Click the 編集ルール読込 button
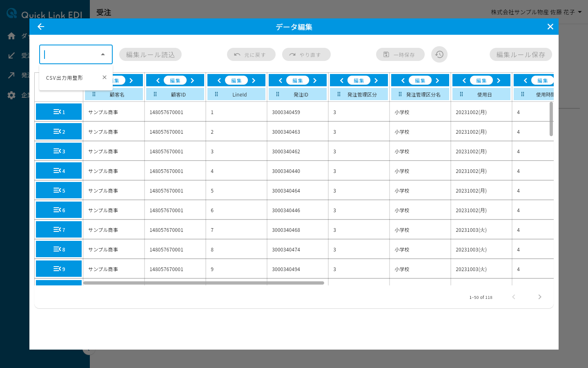Image resolution: width=588 pixels, height=368 pixels. pyautogui.click(x=150, y=54)
